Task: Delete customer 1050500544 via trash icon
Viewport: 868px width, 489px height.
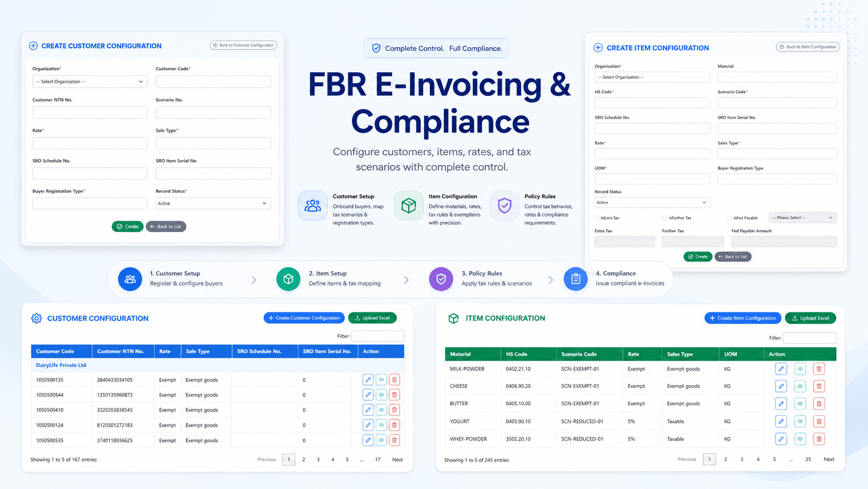Action: tap(395, 395)
